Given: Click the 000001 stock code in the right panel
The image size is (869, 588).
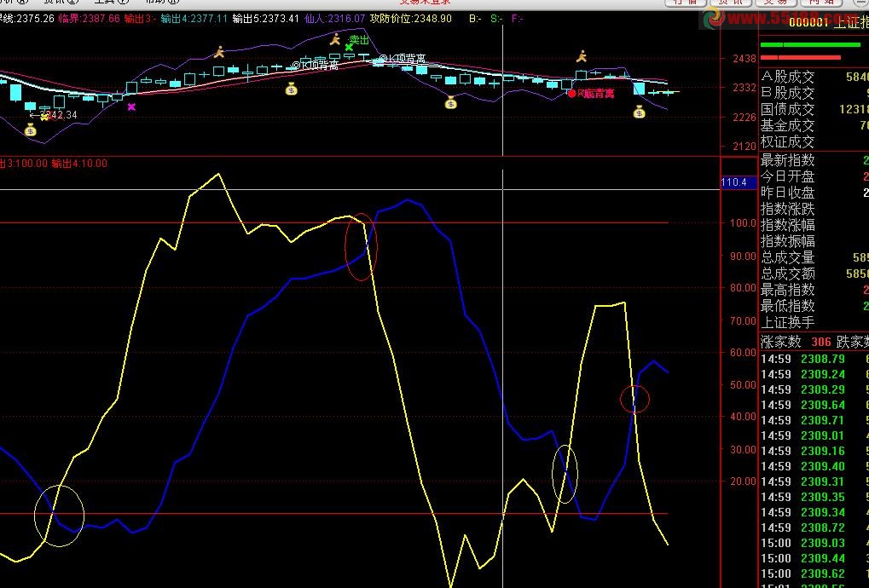Looking at the screenshot, I should click(x=808, y=23).
